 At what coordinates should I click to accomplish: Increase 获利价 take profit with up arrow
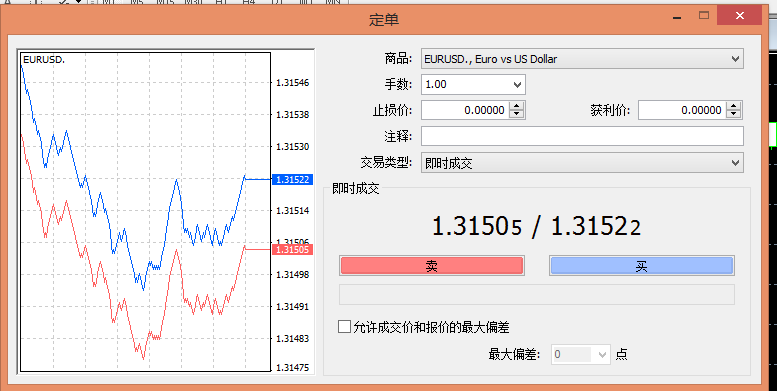[734, 106]
